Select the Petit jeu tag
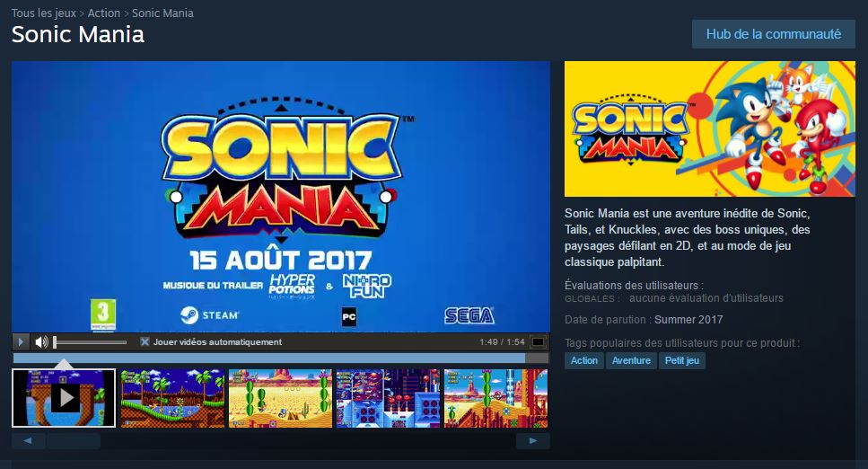868x469 pixels. (682, 360)
